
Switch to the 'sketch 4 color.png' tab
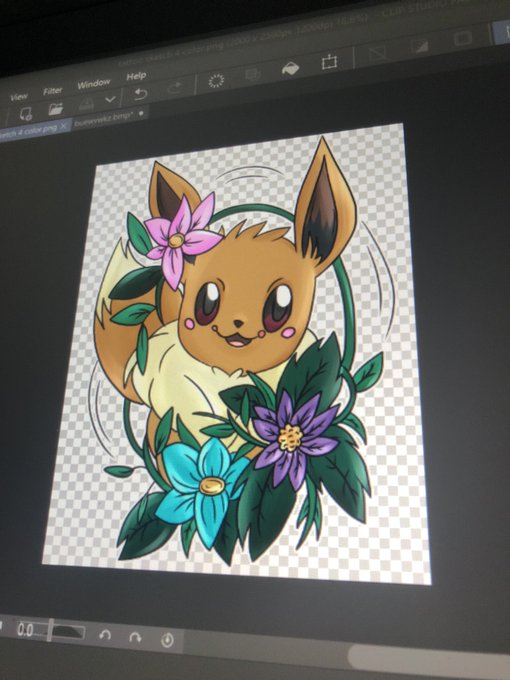point(29,131)
